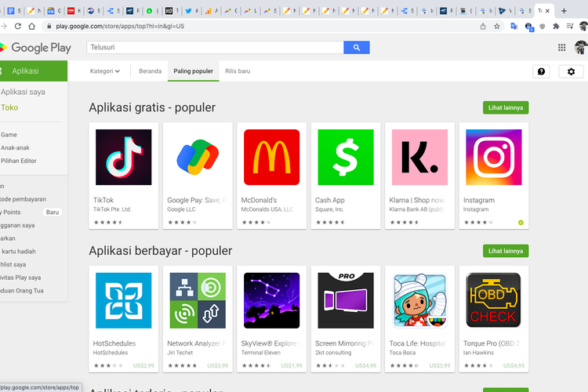Switch to the Rilis baru tab
588x392 pixels.
[238, 71]
